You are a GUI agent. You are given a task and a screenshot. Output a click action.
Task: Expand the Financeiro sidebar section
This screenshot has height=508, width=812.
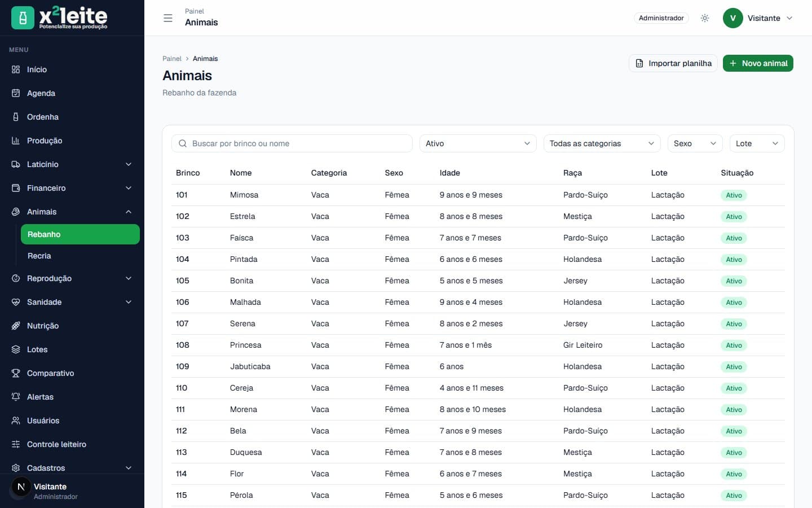tap(72, 188)
